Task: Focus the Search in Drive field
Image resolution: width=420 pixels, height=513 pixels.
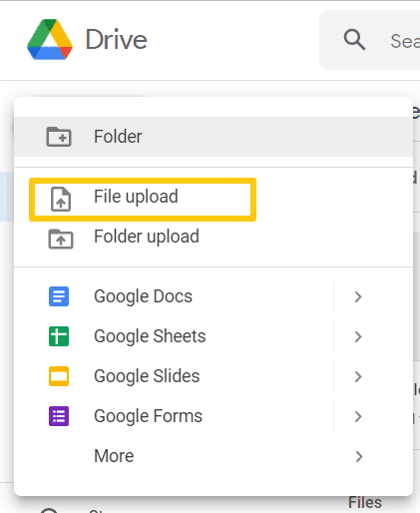Action: pos(370,40)
